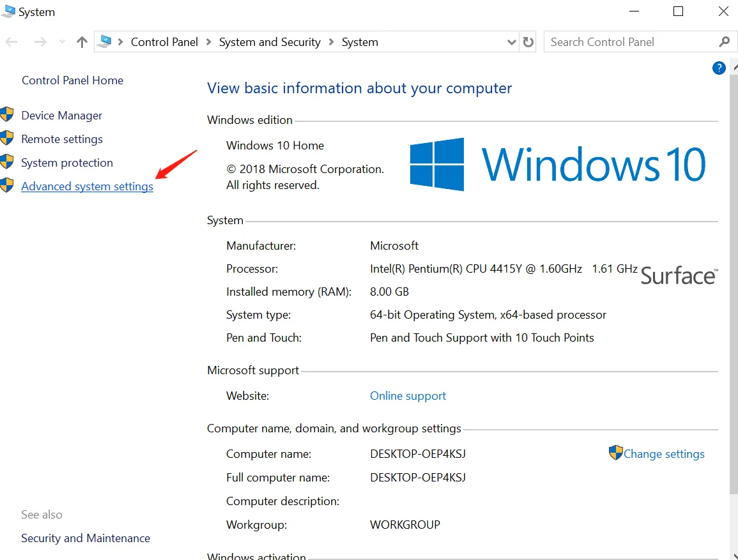738x560 pixels.
Task: Open recent locations dropdown arrow
Action: (x=62, y=42)
